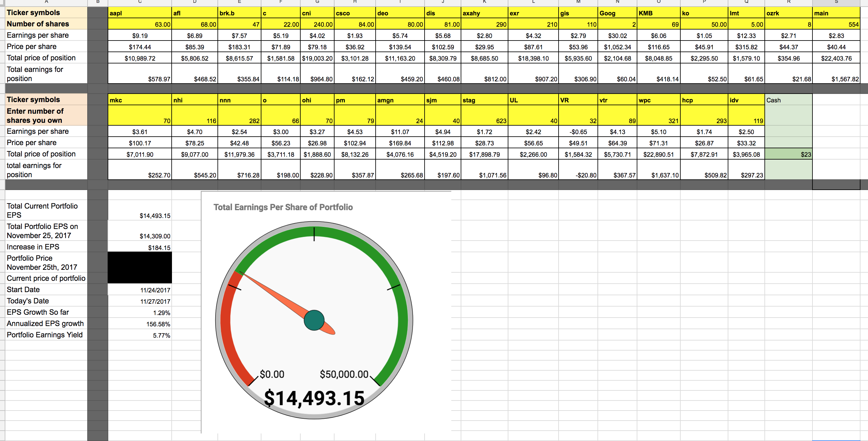Select chart title Total Earnings Per Share
Screen dimensions: 868x441
coord(283,207)
